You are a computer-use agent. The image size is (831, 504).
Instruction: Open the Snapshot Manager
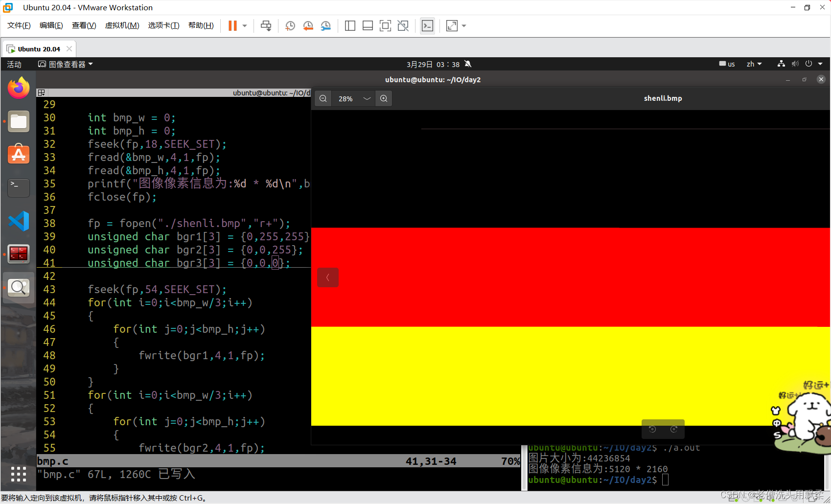pos(326,25)
